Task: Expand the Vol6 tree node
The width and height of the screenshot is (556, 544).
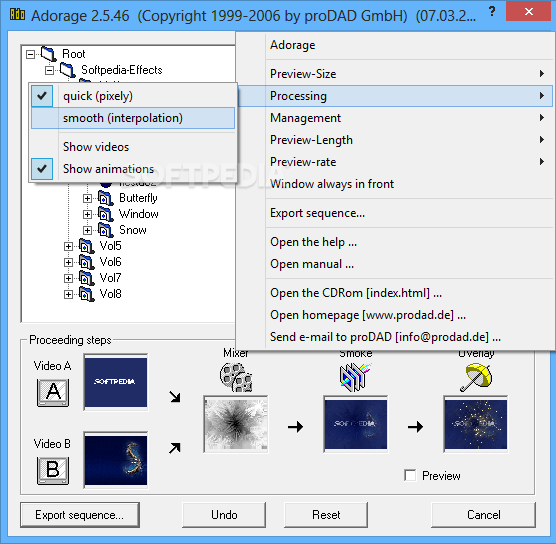Action: [x=68, y=262]
